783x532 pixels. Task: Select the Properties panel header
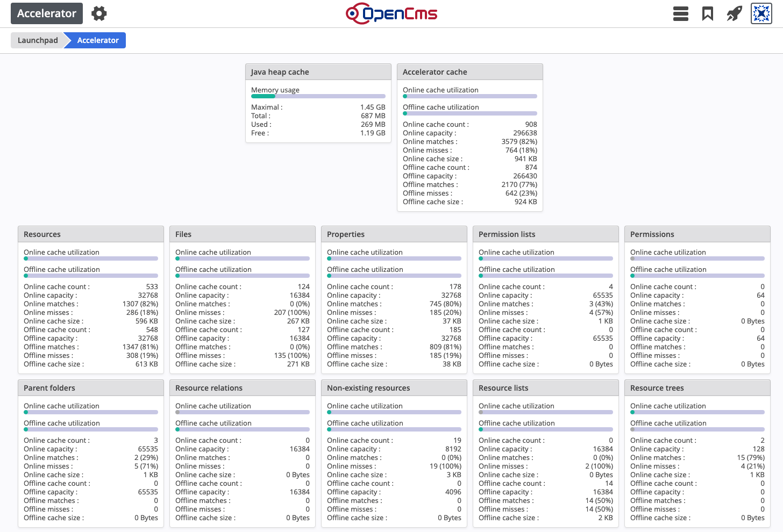(x=394, y=234)
